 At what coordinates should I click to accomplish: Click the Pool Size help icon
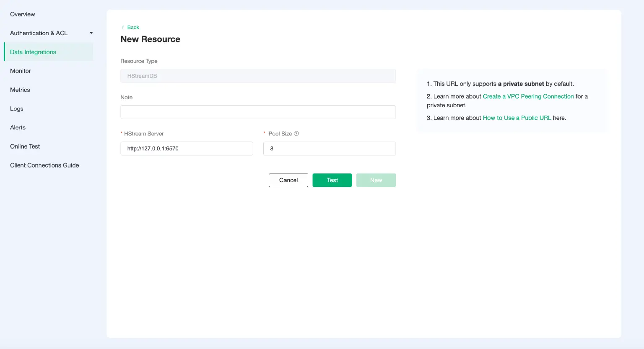[x=296, y=133]
